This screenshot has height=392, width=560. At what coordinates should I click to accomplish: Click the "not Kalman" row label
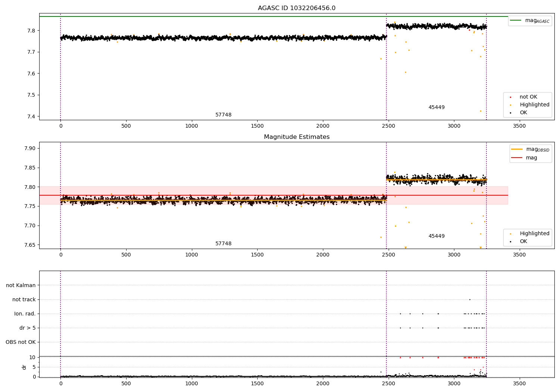(21, 285)
